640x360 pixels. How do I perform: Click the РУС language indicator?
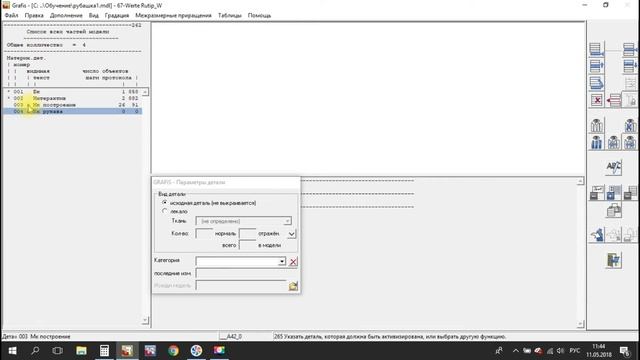click(x=575, y=351)
